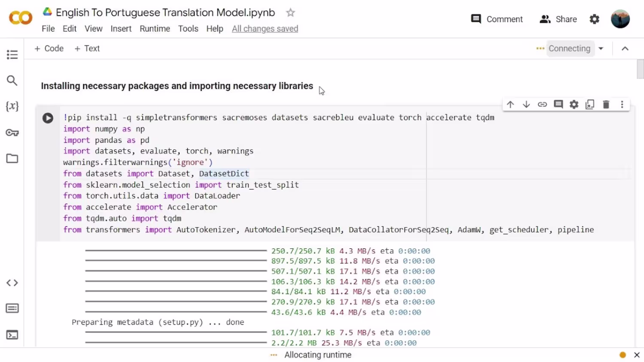Screen dimensions: 644x362
Task: Open Find and replace search icon
Action: pos(12,80)
